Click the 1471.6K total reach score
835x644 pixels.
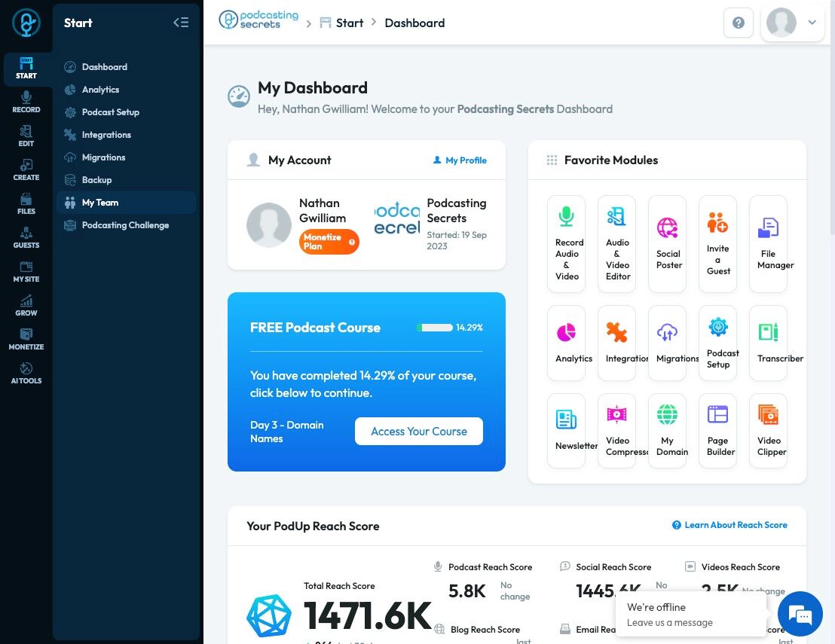(367, 616)
